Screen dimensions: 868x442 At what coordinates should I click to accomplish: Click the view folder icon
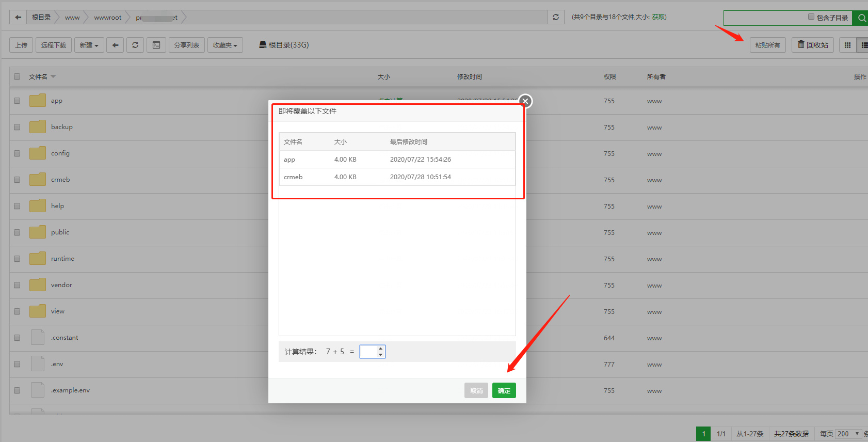tap(38, 311)
